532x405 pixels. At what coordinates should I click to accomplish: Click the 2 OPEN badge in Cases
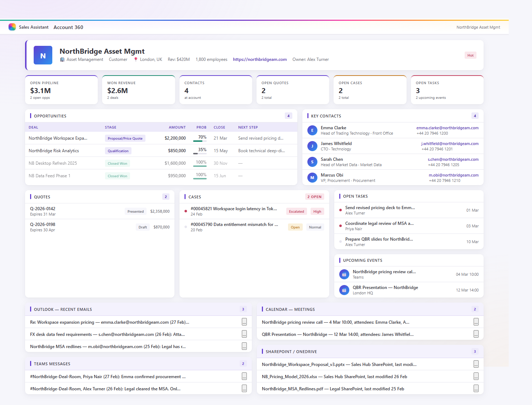(x=315, y=197)
